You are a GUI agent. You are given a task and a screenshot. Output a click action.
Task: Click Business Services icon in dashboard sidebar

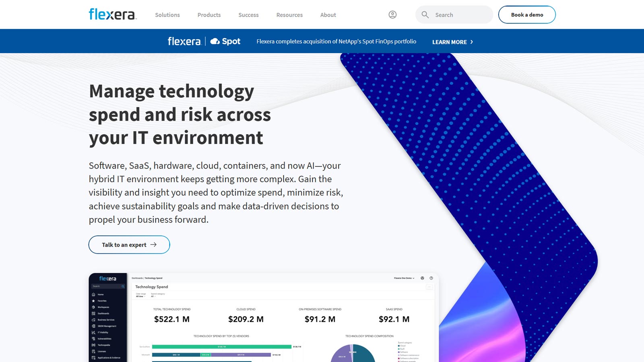93,320
